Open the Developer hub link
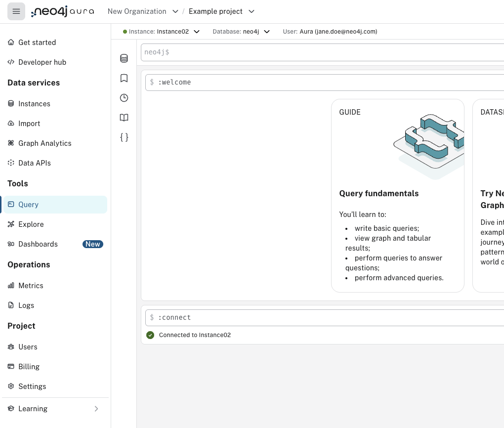504x428 pixels. (x=42, y=62)
